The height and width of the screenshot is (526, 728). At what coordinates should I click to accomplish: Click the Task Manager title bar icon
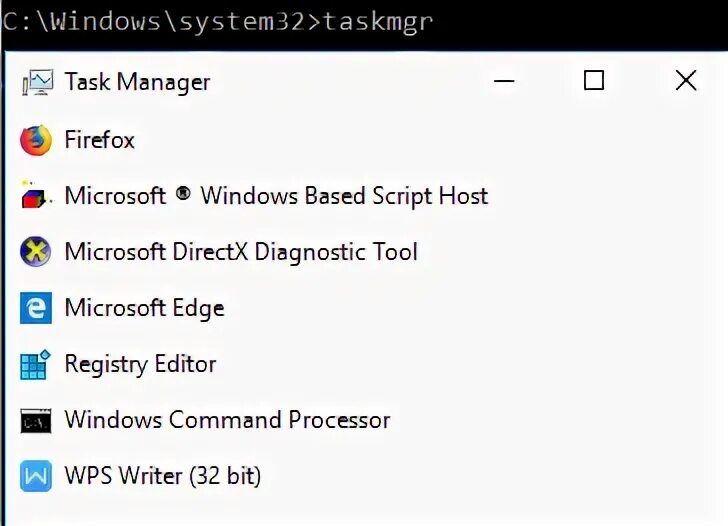click(38, 83)
